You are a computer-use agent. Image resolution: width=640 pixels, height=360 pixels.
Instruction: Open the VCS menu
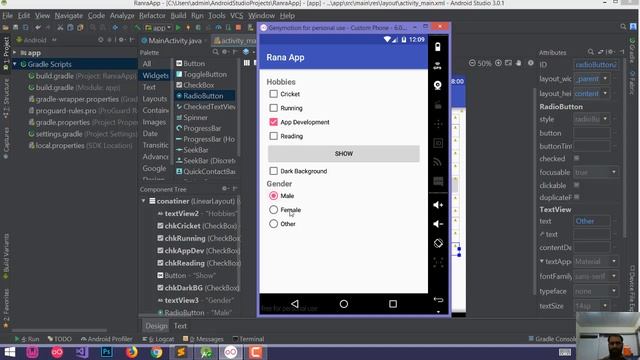point(236,16)
